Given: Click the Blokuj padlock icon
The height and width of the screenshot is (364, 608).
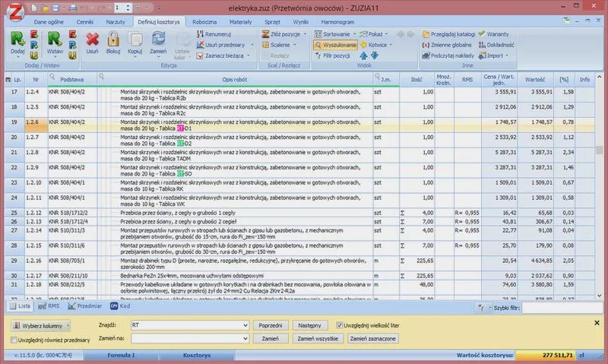Looking at the screenshot, I should (x=113, y=40).
